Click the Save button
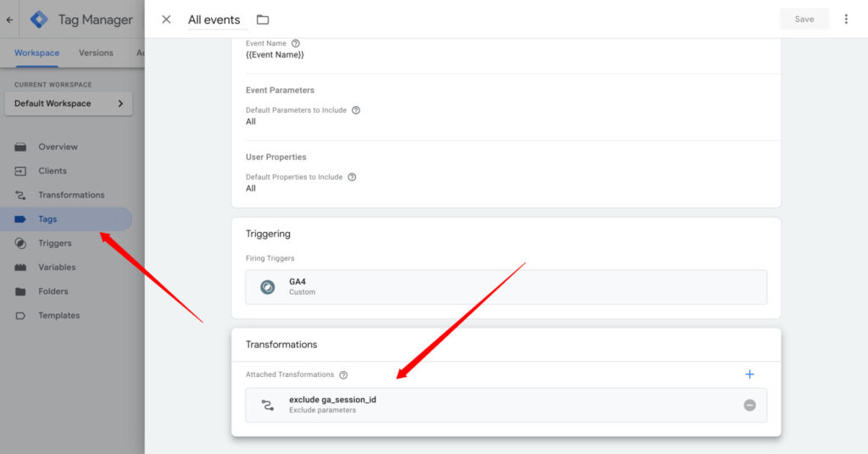This screenshot has height=454, width=868. 804,19
